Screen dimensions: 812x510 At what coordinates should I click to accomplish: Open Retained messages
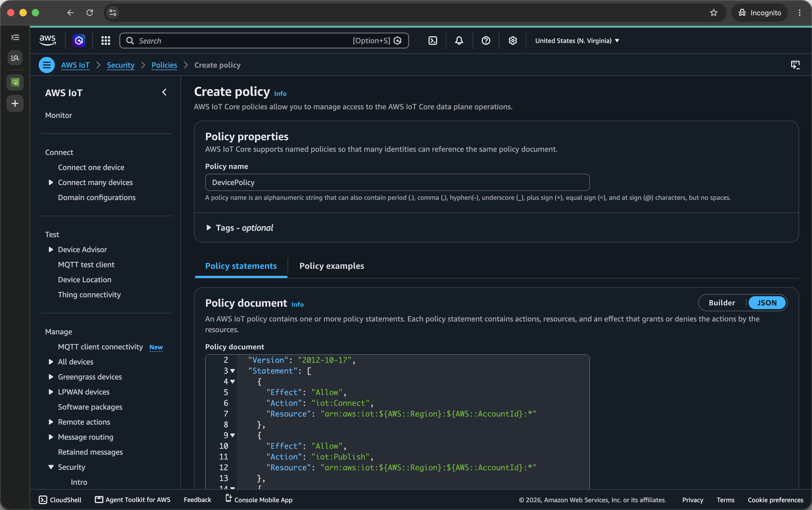[x=90, y=452]
